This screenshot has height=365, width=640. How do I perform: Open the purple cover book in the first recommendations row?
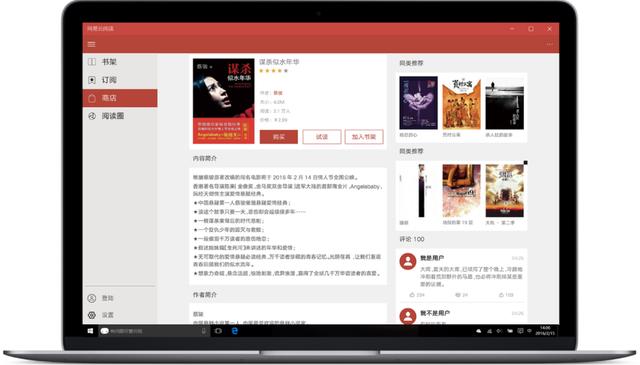click(418, 103)
